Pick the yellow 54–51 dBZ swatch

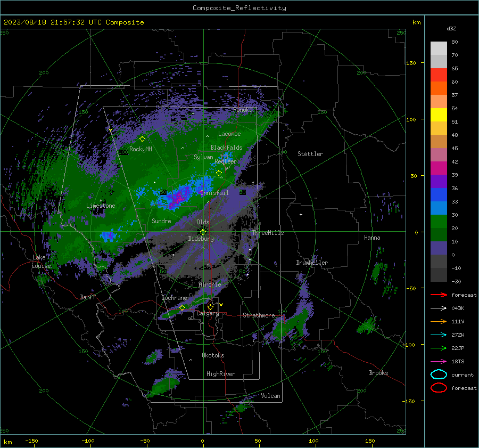(439, 115)
